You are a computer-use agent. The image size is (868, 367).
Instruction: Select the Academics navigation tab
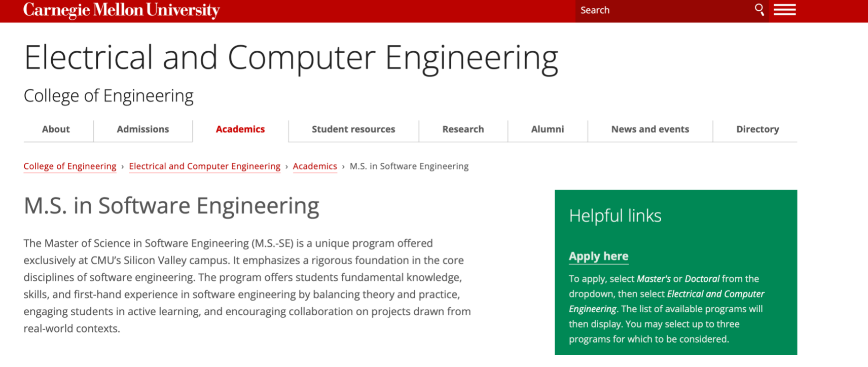(240, 129)
